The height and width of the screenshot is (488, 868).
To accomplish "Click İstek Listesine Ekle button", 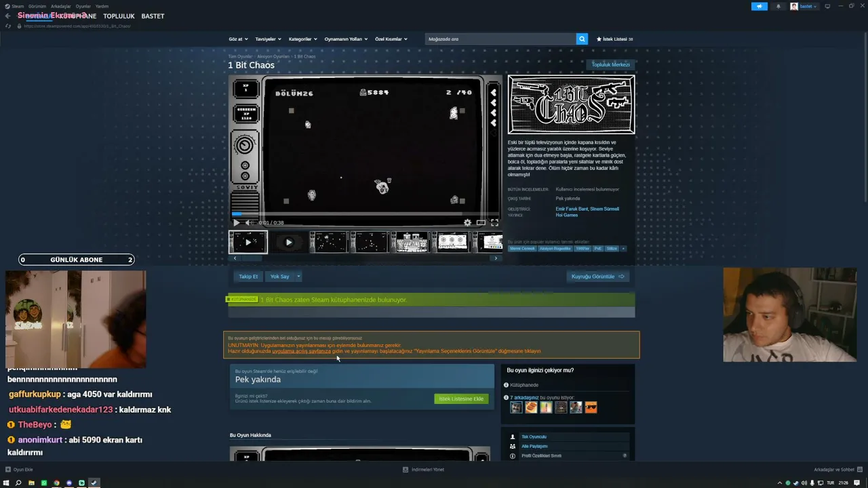I will tap(461, 399).
